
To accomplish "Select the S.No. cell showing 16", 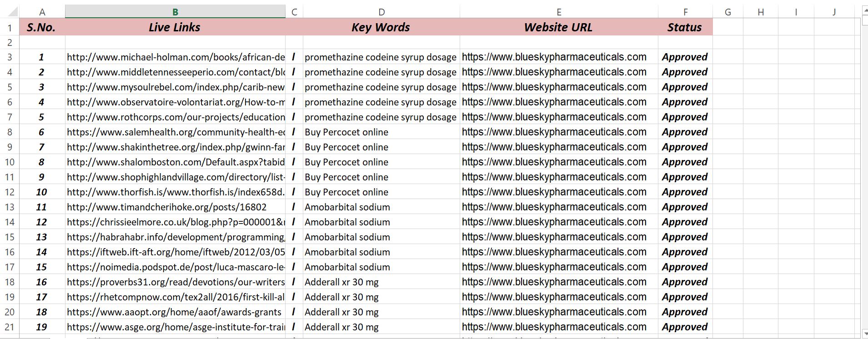I will point(41,282).
